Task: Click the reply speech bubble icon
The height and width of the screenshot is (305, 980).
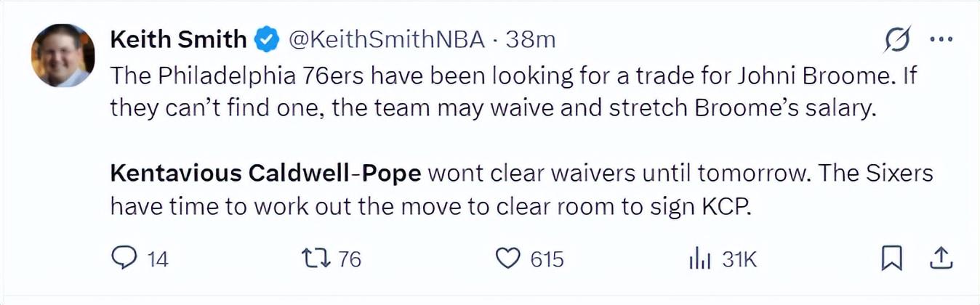Action: [124, 259]
